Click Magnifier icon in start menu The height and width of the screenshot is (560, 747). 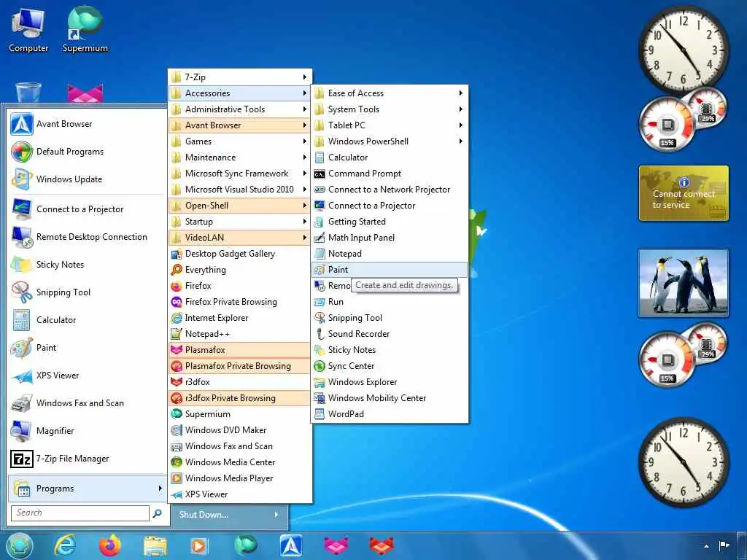click(22, 431)
